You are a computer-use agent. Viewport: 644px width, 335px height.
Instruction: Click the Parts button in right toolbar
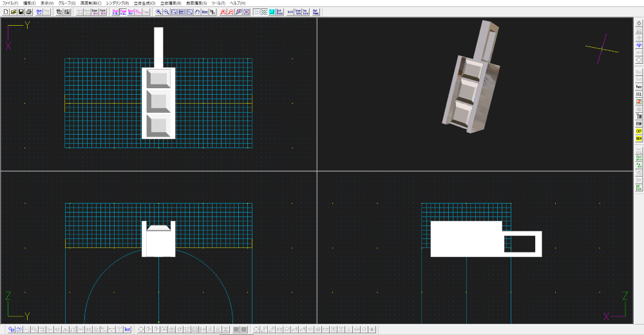coord(638,86)
